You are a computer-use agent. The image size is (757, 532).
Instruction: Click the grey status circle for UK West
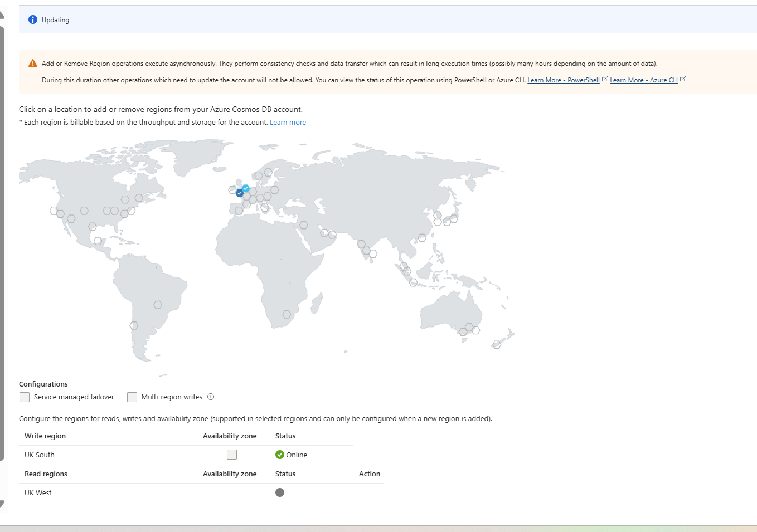click(280, 492)
